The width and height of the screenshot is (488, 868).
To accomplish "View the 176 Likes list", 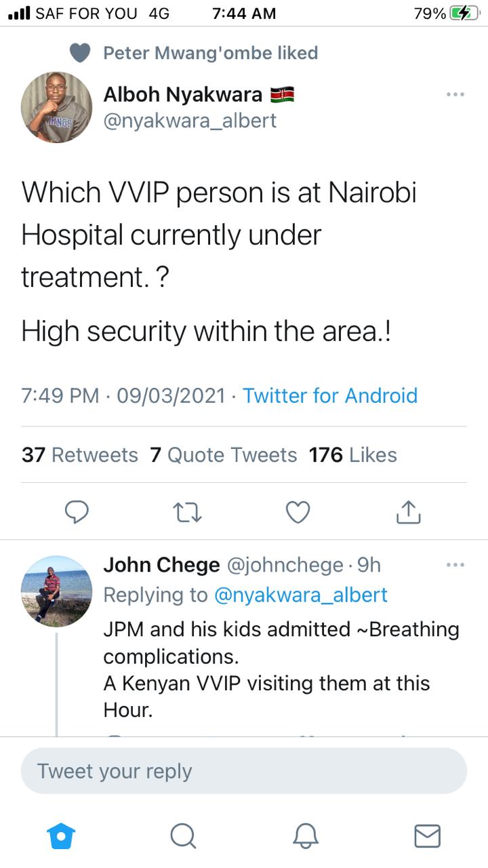I will pos(352,454).
